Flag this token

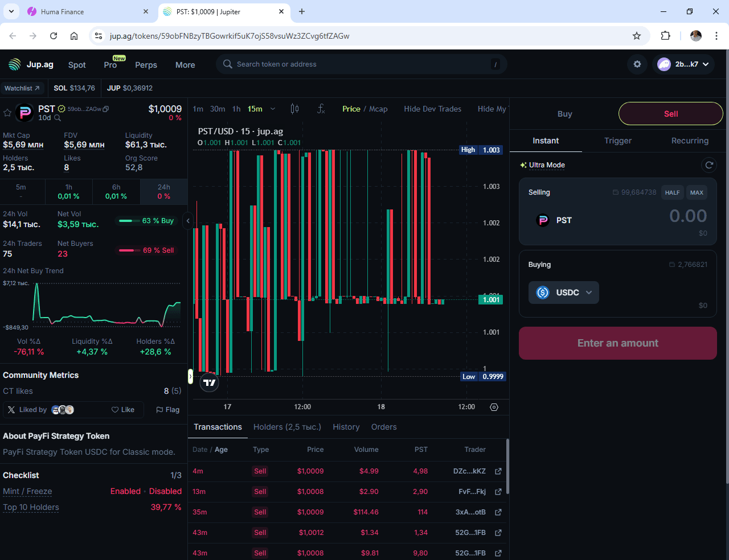tap(168, 410)
